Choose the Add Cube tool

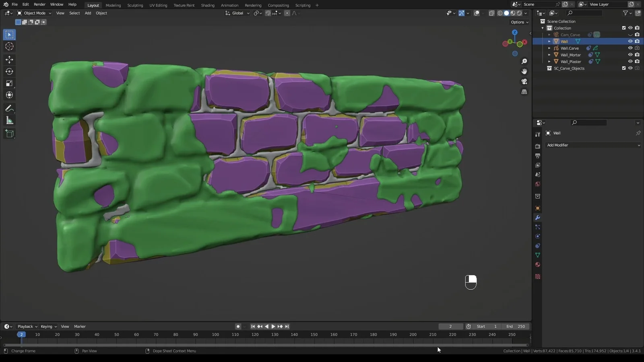tap(9, 134)
